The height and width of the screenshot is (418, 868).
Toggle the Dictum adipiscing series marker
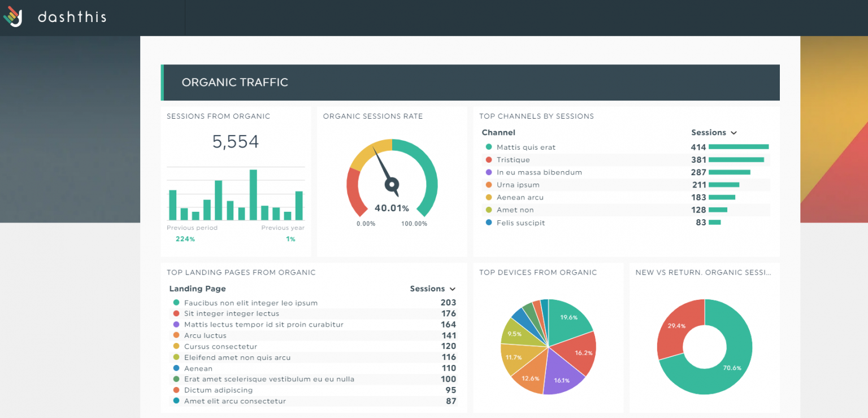(176, 390)
